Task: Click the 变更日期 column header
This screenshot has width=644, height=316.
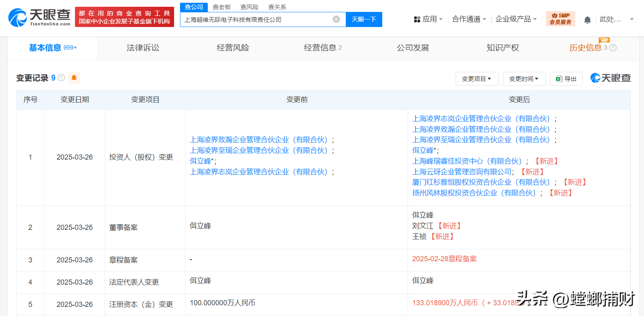Action: tap(75, 100)
